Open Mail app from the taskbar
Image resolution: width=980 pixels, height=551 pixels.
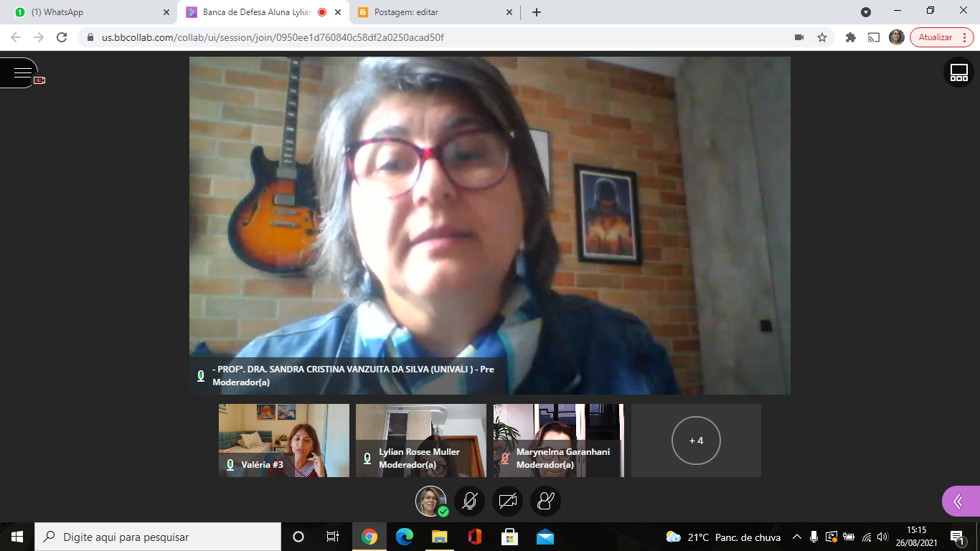click(545, 537)
